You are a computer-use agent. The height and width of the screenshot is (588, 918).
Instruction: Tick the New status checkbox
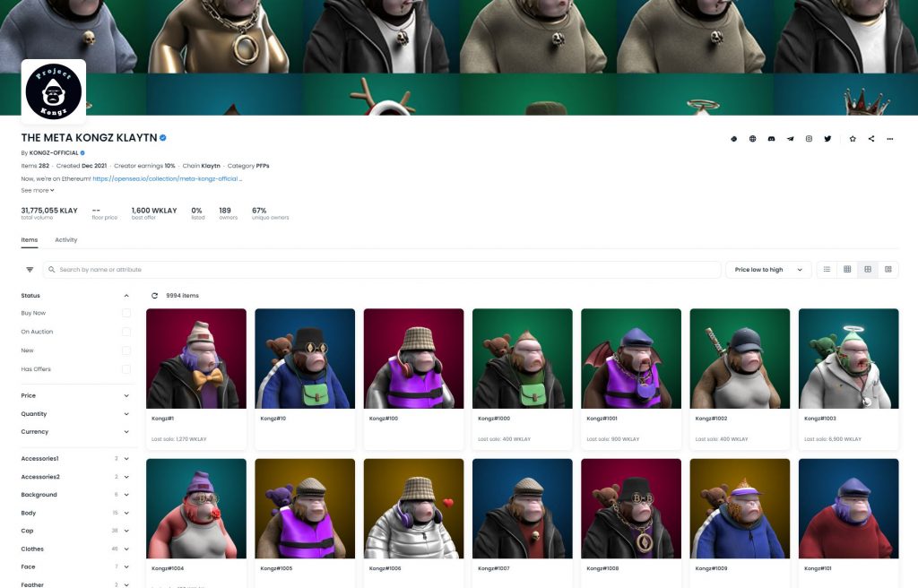[x=126, y=350]
